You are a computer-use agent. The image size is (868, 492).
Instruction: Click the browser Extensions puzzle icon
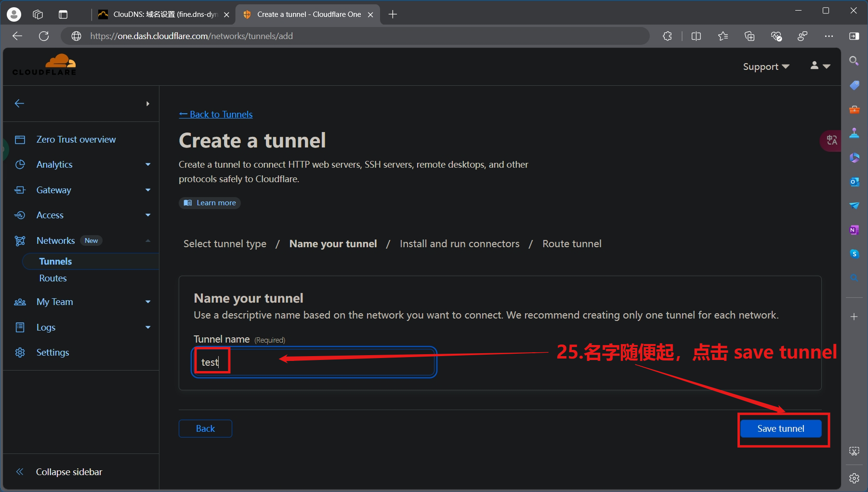[667, 36]
